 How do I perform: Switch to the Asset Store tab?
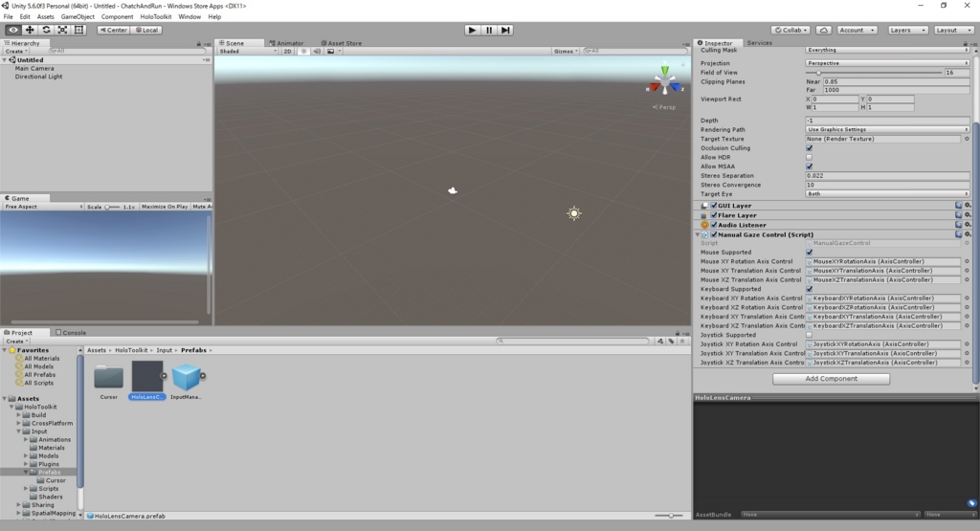coord(342,43)
